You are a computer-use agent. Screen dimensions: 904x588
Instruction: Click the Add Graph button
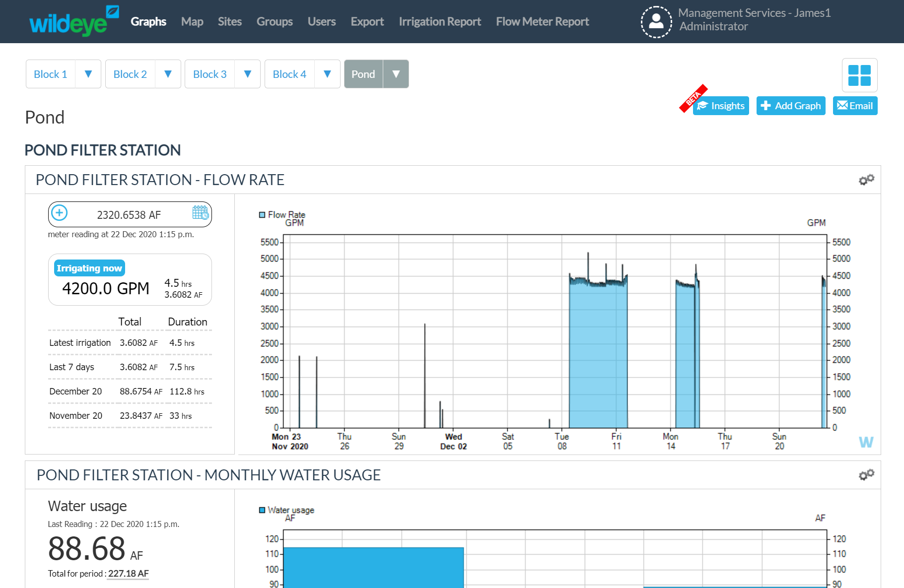[x=791, y=106]
